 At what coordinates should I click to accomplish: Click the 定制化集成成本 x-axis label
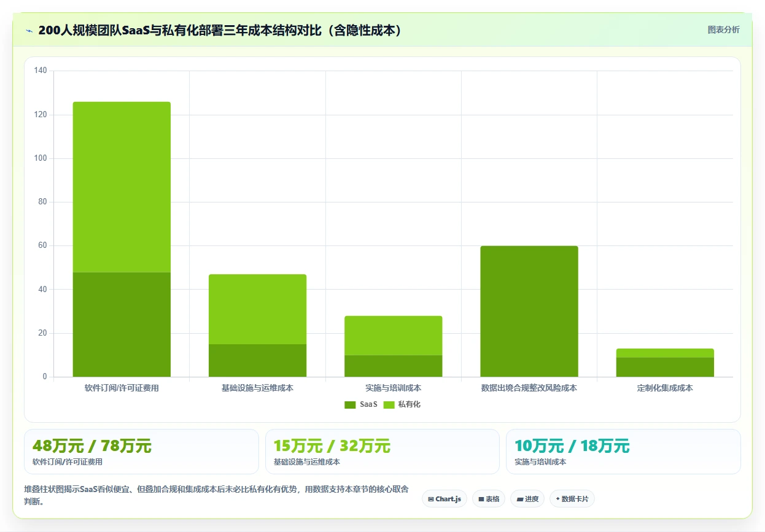click(x=665, y=388)
